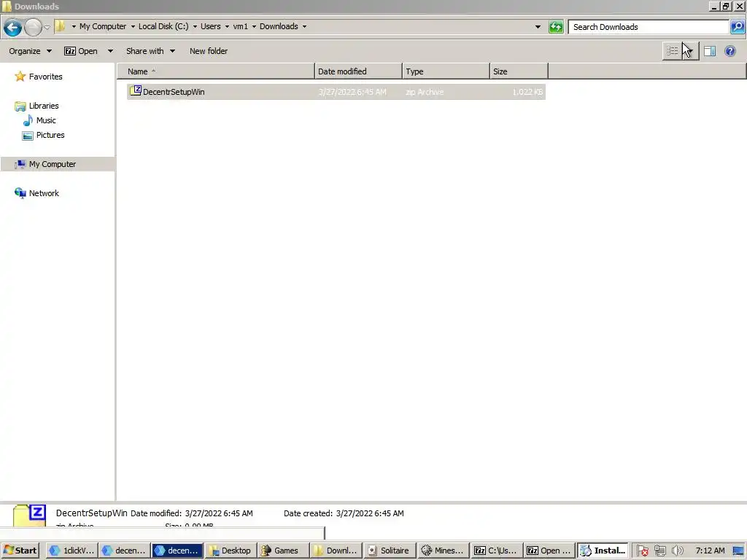Select vm1 in the address path
The width and height of the screenshot is (747, 560).
tap(241, 27)
